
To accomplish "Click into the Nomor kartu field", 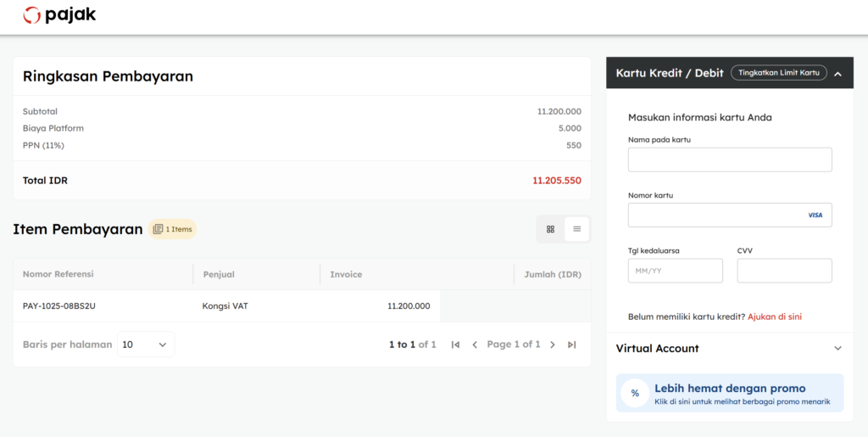I will coord(715,216).
